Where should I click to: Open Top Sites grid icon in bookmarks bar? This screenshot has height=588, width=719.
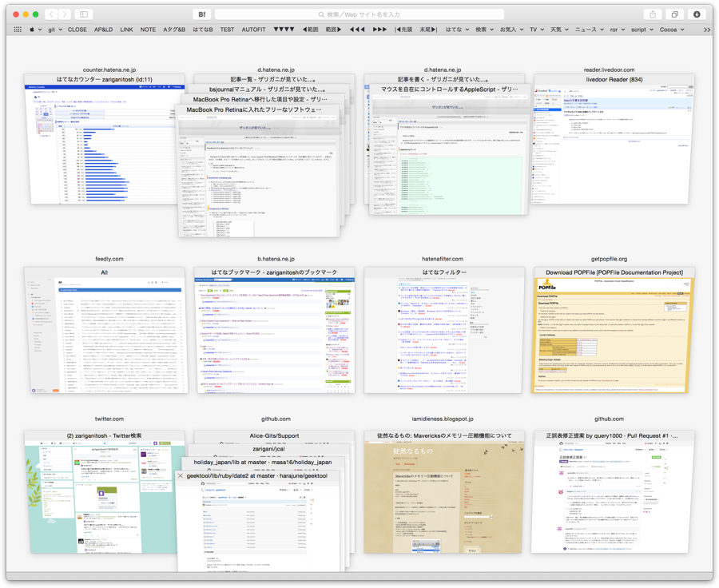(x=18, y=30)
